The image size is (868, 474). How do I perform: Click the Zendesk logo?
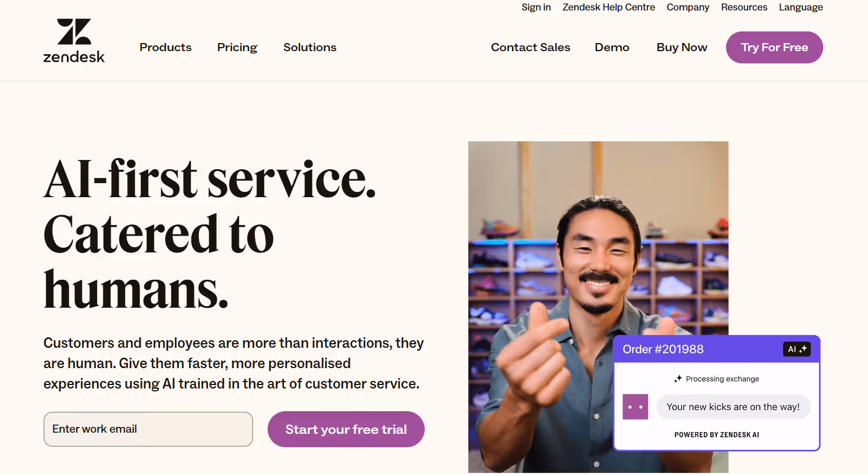click(x=74, y=40)
